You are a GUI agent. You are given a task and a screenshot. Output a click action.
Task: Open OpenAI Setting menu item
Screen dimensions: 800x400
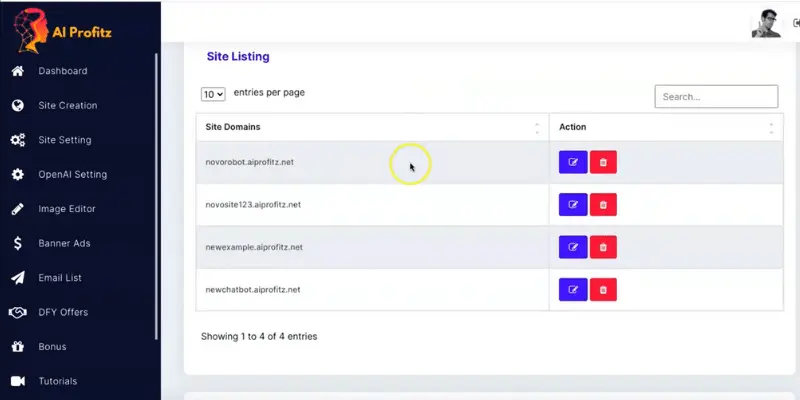pos(73,174)
